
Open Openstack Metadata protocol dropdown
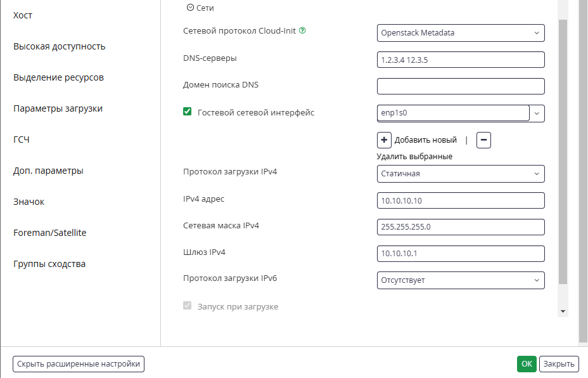pos(461,33)
